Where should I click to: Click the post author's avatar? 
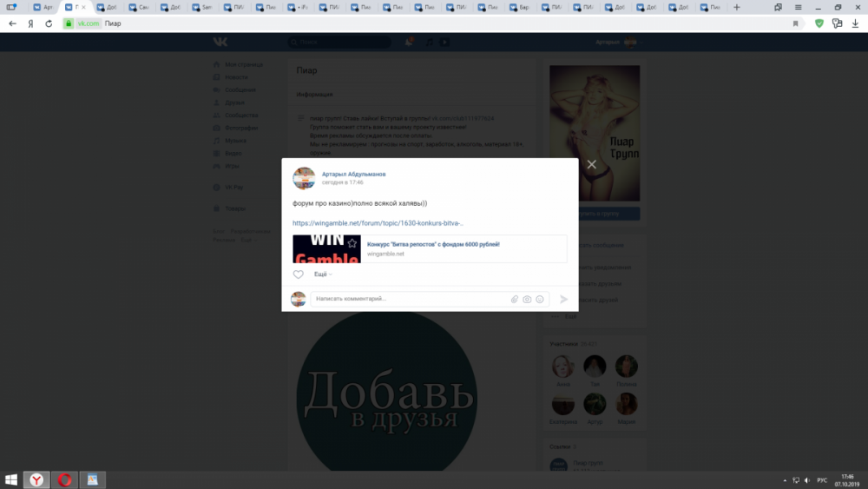pyautogui.click(x=304, y=178)
